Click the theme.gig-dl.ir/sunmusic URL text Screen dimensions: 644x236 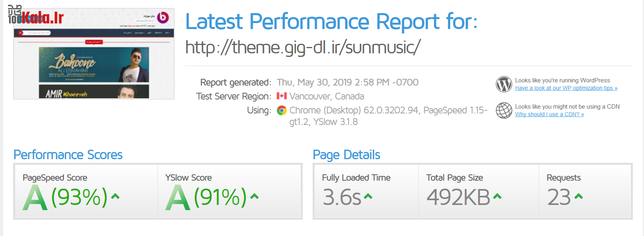coord(303,48)
